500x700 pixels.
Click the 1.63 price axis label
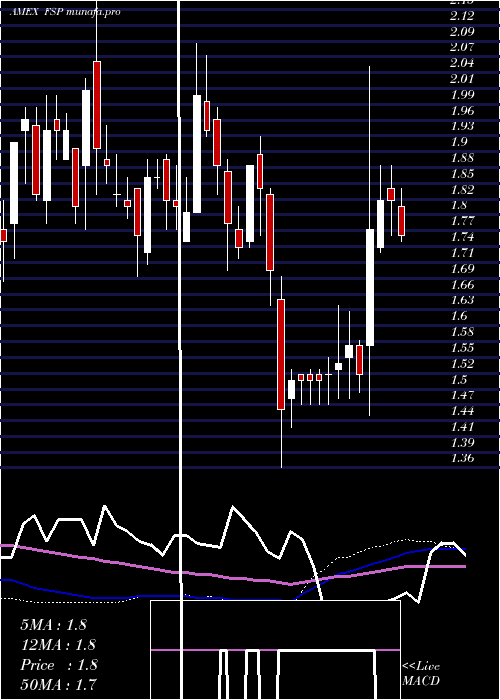coord(462,300)
